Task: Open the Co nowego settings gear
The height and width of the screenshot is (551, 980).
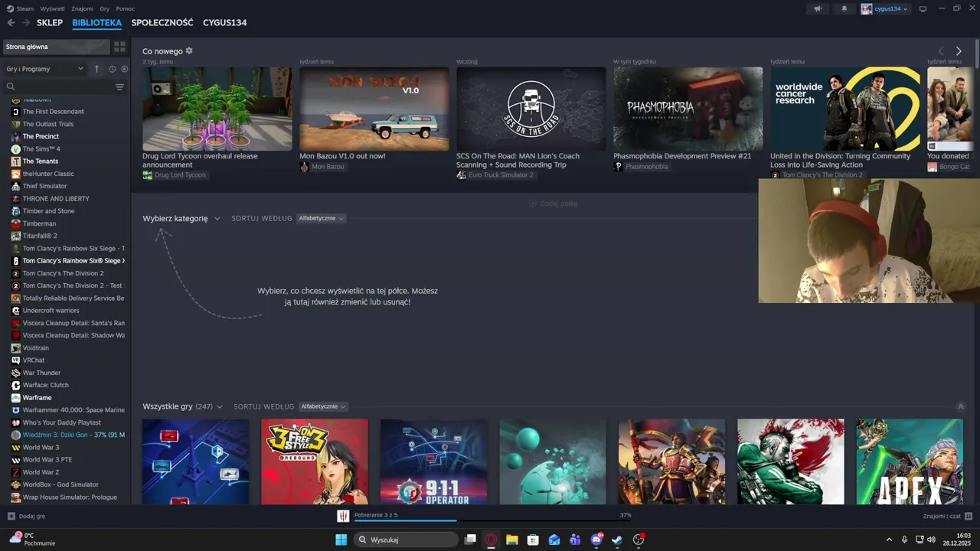Action: 189,51
